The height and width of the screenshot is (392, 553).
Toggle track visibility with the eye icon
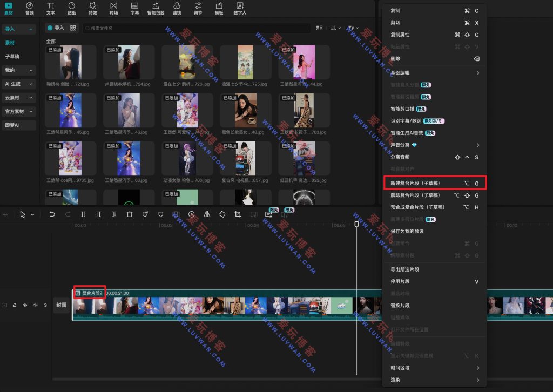click(x=25, y=305)
